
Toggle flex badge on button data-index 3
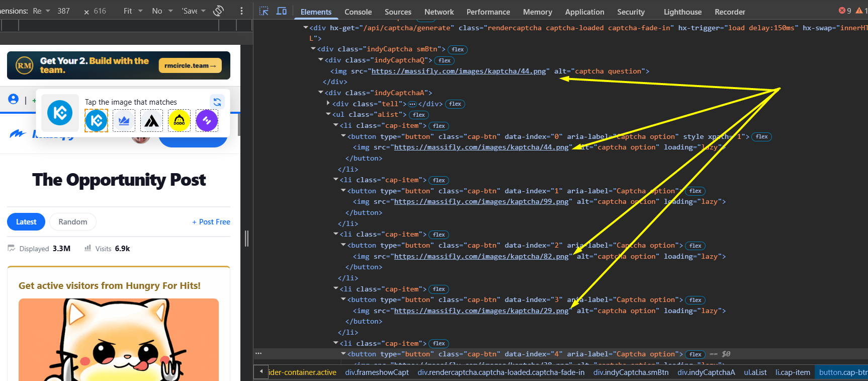[x=696, y=300]
